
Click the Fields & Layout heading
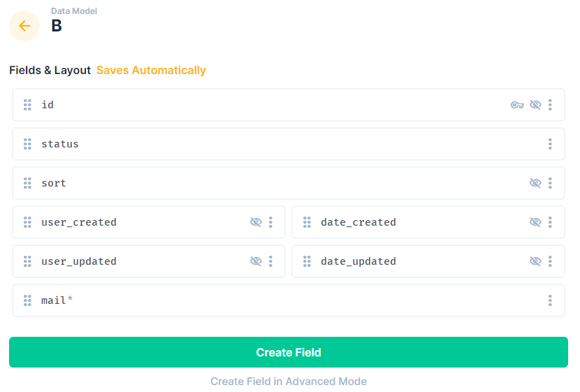(50, 71)
